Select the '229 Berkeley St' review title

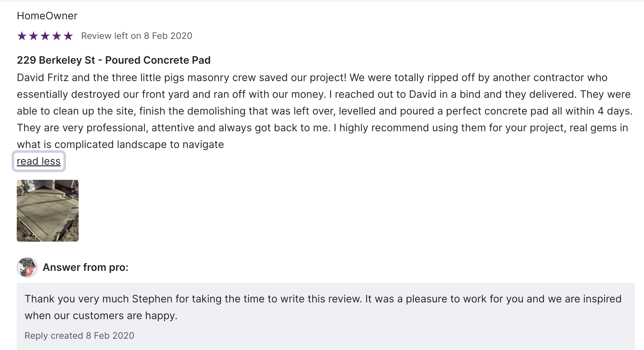[56, 60]
